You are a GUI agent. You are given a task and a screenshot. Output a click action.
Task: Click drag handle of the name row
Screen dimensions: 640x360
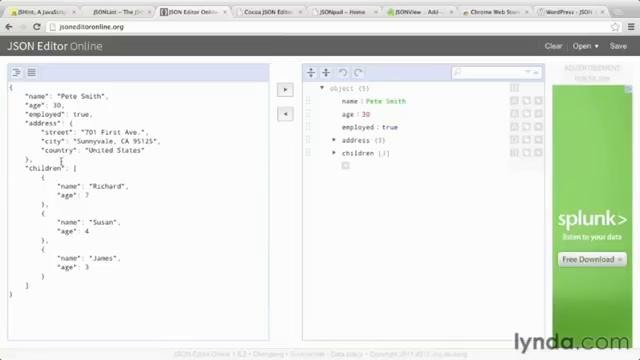click(x=308, y=101)
